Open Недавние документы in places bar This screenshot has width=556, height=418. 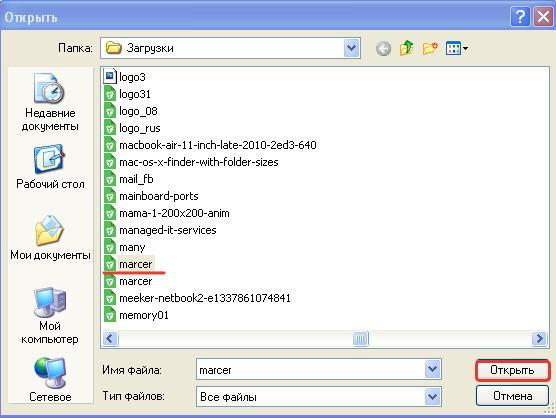tap(50, 102)
